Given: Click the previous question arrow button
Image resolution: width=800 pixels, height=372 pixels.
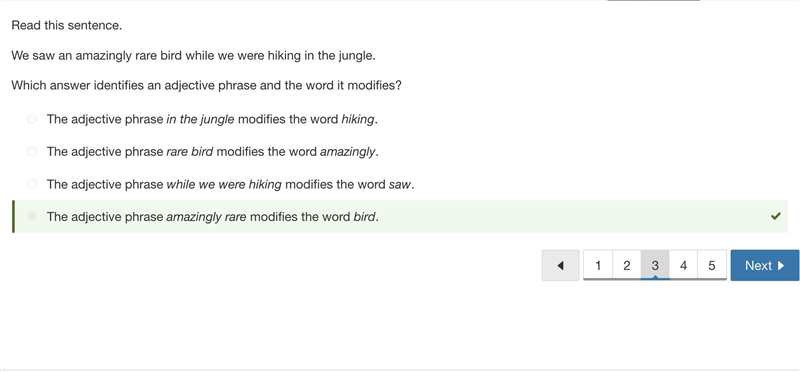Looking at the screenshot, I should pyautogui.click(x=560, y=265).
